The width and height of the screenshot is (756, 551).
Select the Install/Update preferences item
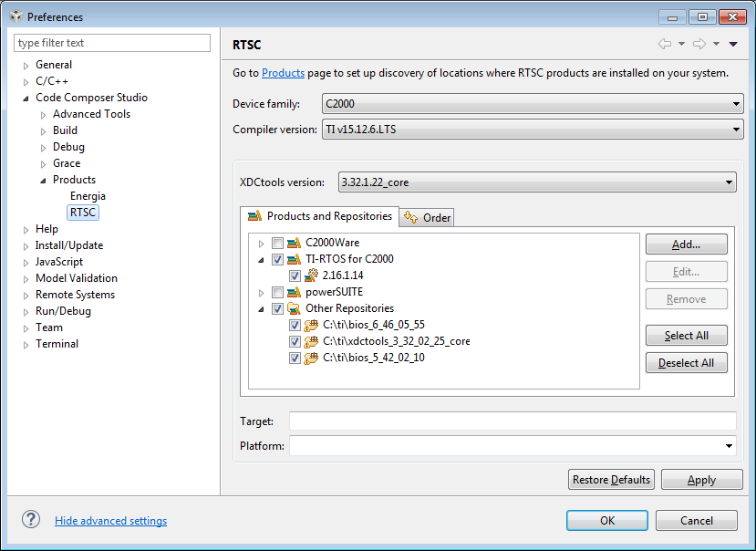coord(69,245)
